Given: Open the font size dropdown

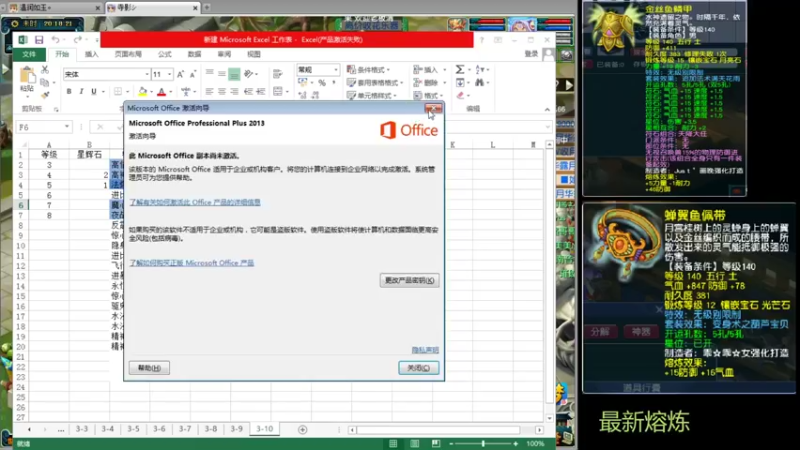Looking at the screenshot, I should tap(169, 74).
